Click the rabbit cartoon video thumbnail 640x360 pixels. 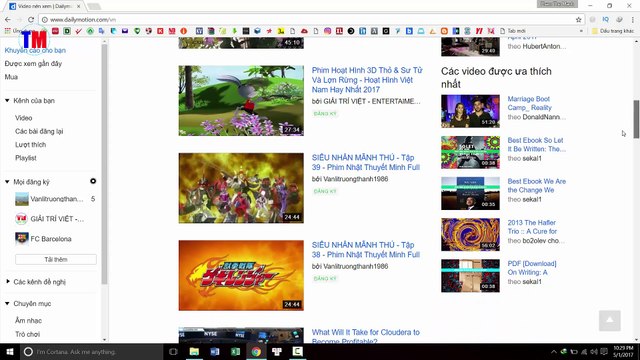click(241, 101)
